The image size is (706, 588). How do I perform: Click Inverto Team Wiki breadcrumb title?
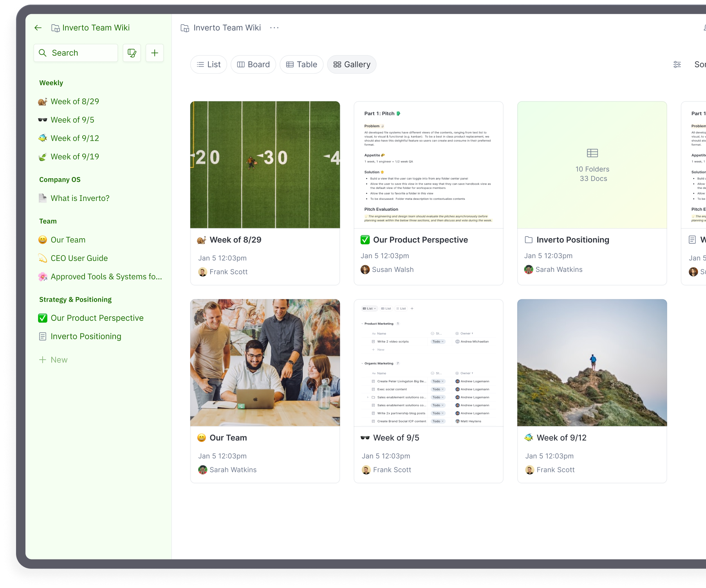[227, 28]
